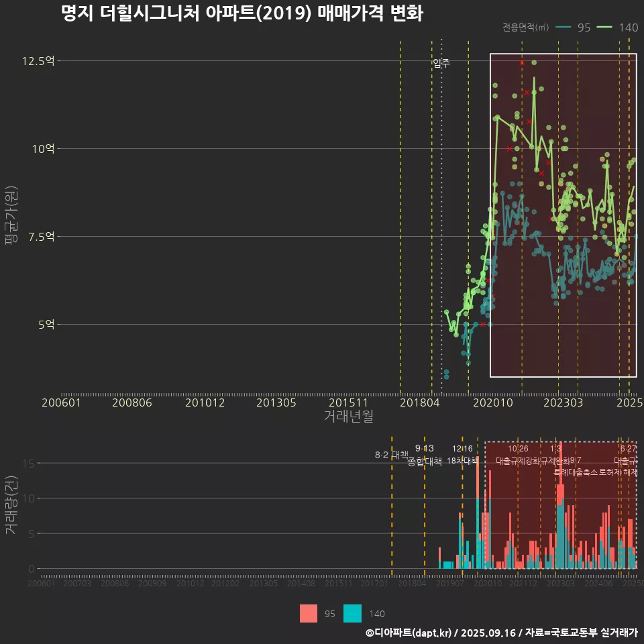The height and width of the screenshot is (644, 644).
Task: Click the '12.5억' y-axis label
Action: [x=38, y=61]
